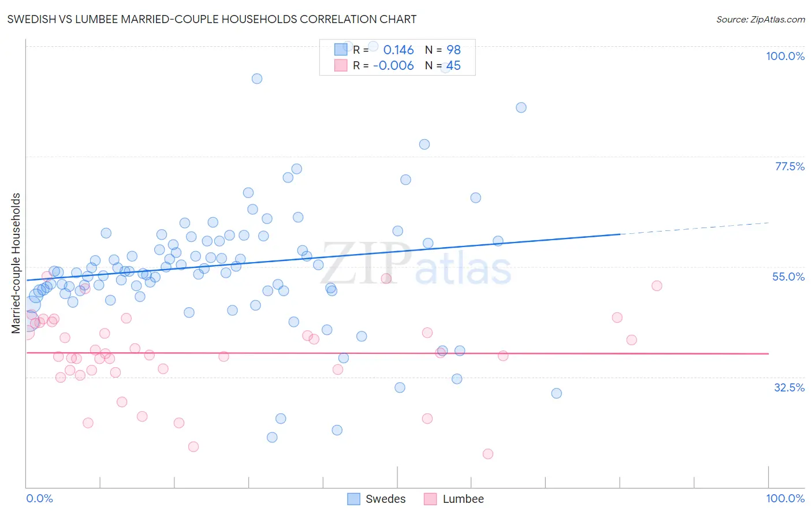Click the 77.5% y-axis label
812x515 pixels.
789,166
